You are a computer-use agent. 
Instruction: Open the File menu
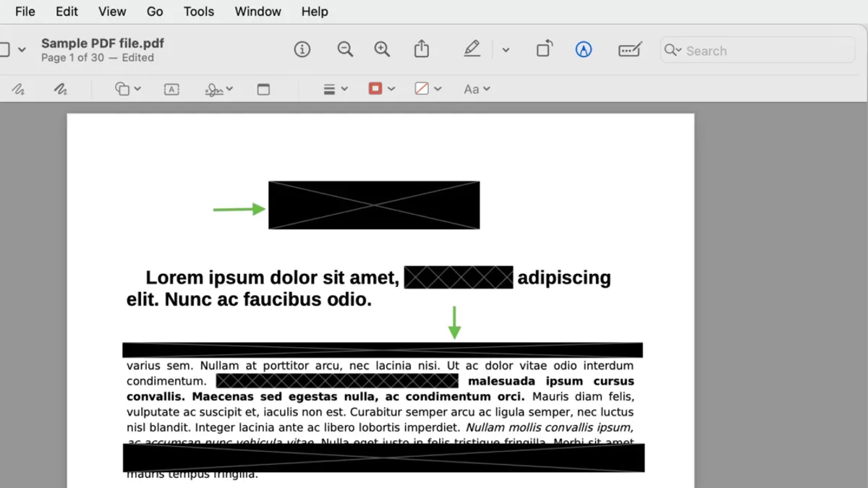(x=25, y=12)
